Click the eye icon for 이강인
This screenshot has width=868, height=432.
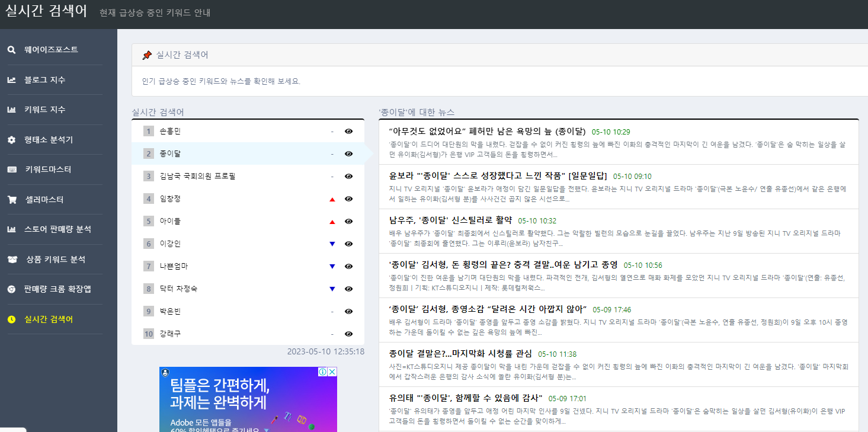[349, 244]
